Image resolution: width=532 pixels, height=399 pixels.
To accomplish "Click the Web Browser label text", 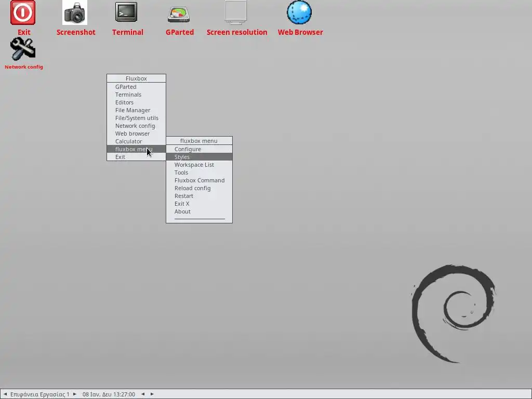I will (300, 32).
